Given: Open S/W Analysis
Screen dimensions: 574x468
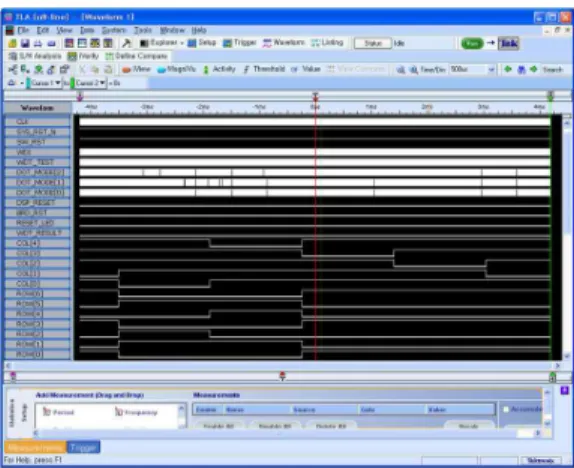Looking at the screenshot, I should click(35, 56).
